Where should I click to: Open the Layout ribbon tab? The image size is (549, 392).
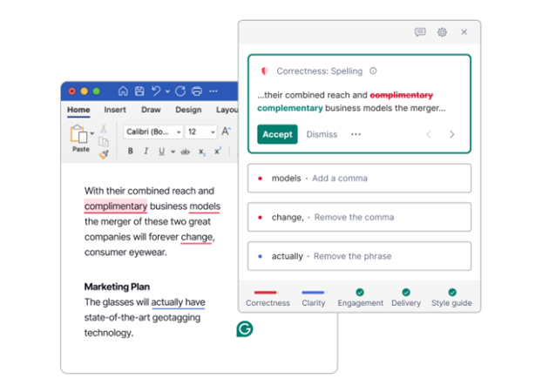click(x=227, y=110)
